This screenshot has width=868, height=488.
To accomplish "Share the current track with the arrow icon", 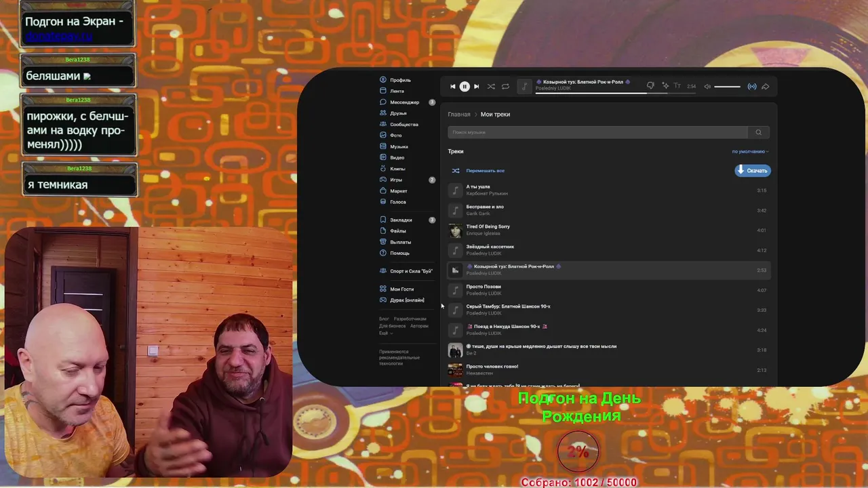I will pos(766,87).
